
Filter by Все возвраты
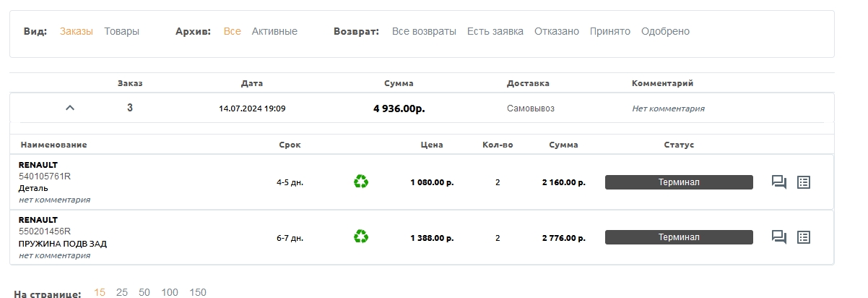(424, 31)
